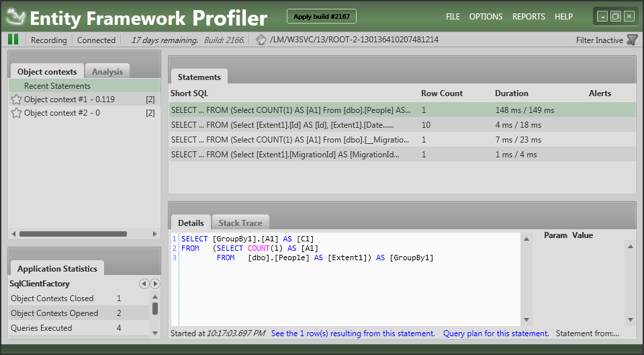Star Object context #1

[x=17, y=100]
